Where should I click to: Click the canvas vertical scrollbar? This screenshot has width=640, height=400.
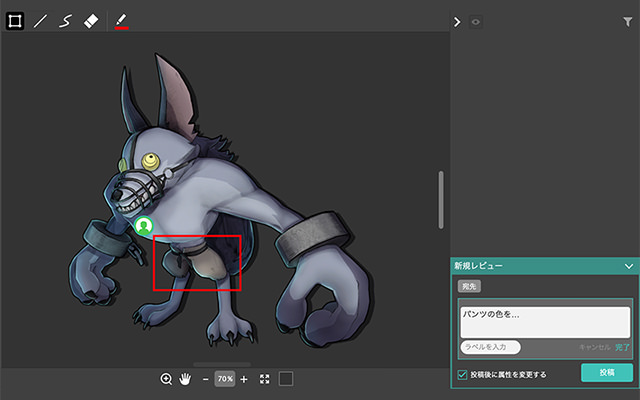tap(441, 200)
